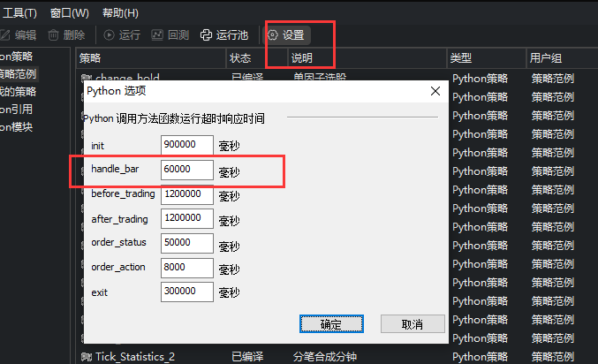The image size is (598, 364).
Task: Click the order_action timeout field
Action: click(x=187, y=268)
